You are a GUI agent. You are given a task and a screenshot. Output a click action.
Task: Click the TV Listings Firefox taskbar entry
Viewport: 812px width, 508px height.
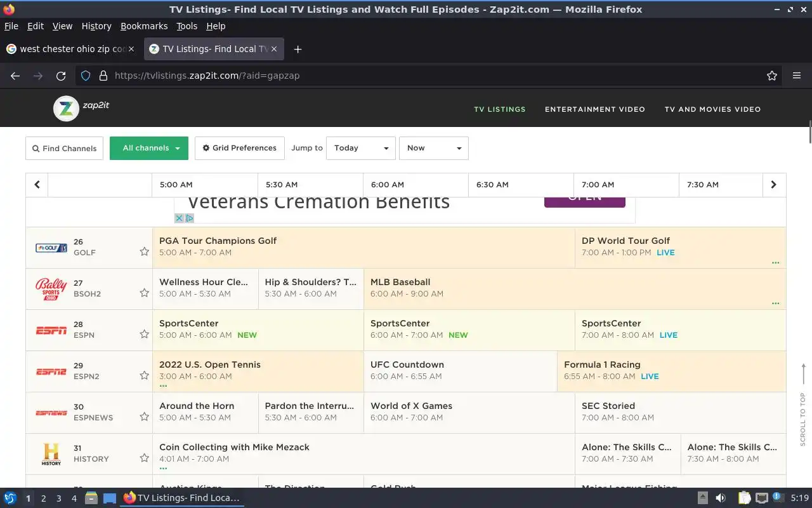click(x=182, y=498)
